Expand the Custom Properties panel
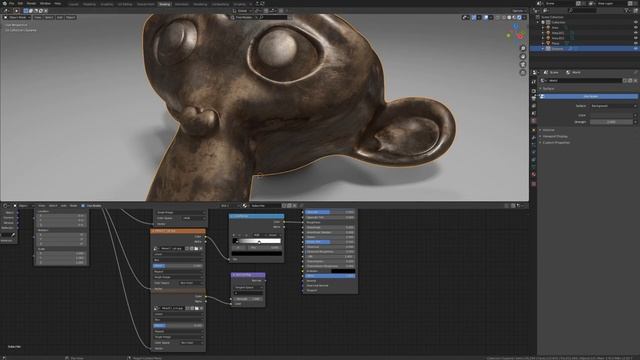The width and height of the screenshot is (640, 360). (x=556, y=142)
